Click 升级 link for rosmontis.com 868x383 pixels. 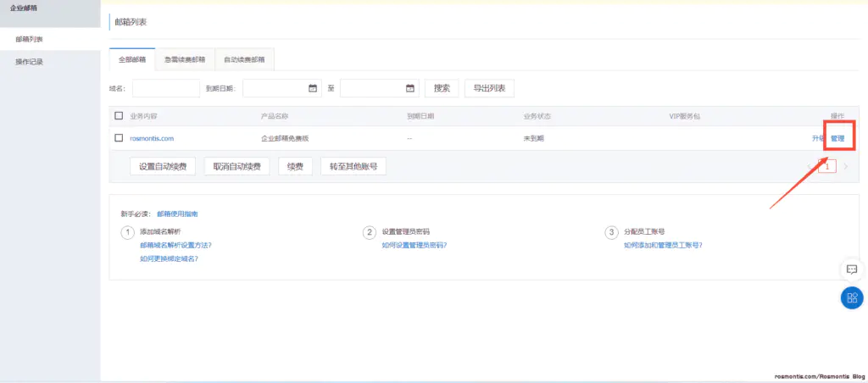click(818, 138)
